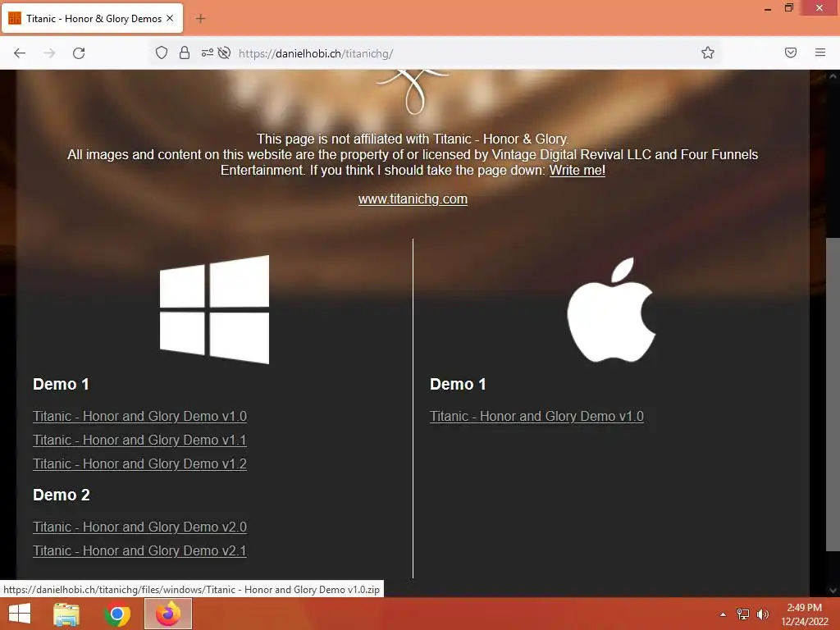
Task: Click the padlock site security icon
Action: [185, 52]
